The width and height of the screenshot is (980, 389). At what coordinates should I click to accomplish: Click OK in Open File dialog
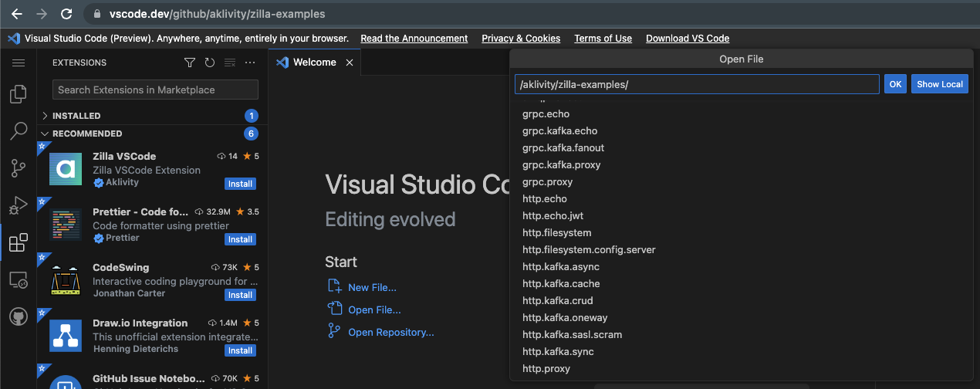coord(895,84)
